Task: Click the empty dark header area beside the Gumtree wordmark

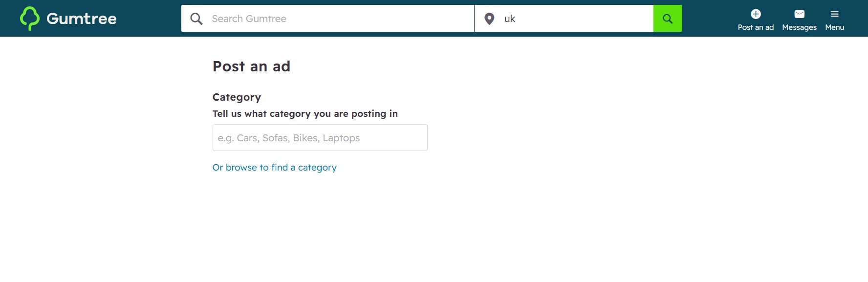Action: click(x=149, y=19)
